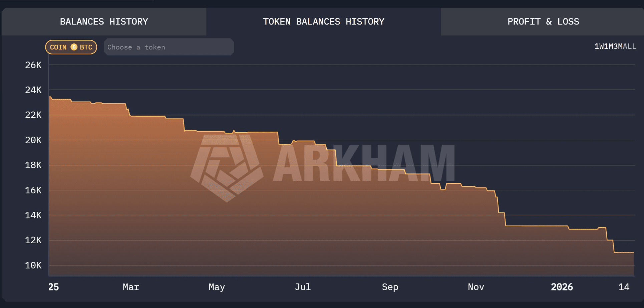Click the 10K y-axis label
The height and width of the screenshot is (308, 644).
click(33, 266)
